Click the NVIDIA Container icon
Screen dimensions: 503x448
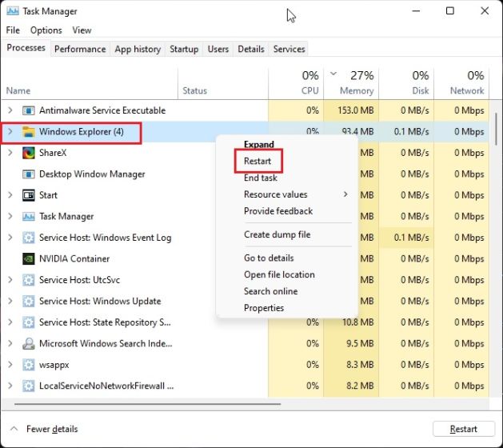tap(29, 259)
